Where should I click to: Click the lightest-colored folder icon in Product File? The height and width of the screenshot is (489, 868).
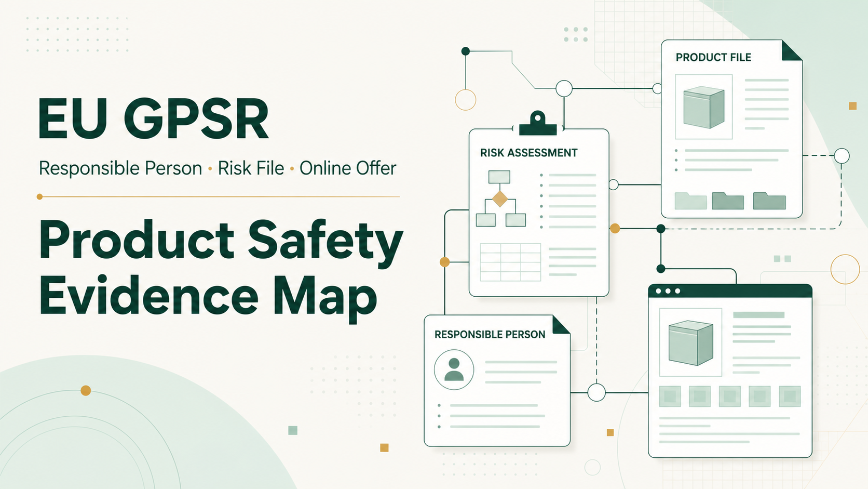click(x=690, y=201)
